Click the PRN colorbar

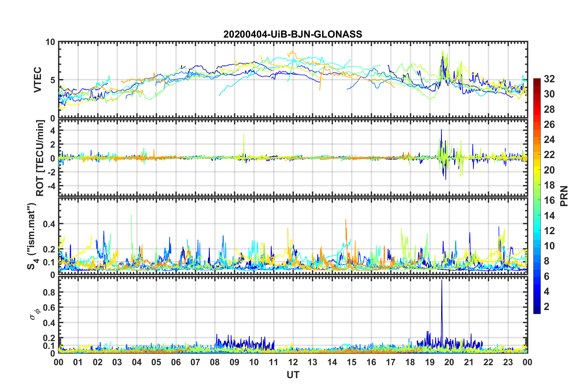coord(537,196)
